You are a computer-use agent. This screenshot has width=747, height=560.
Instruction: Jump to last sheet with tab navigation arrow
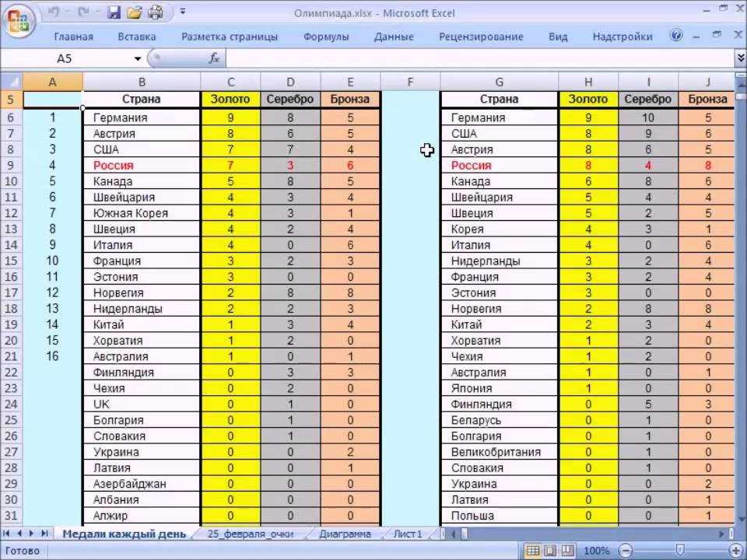44,534
